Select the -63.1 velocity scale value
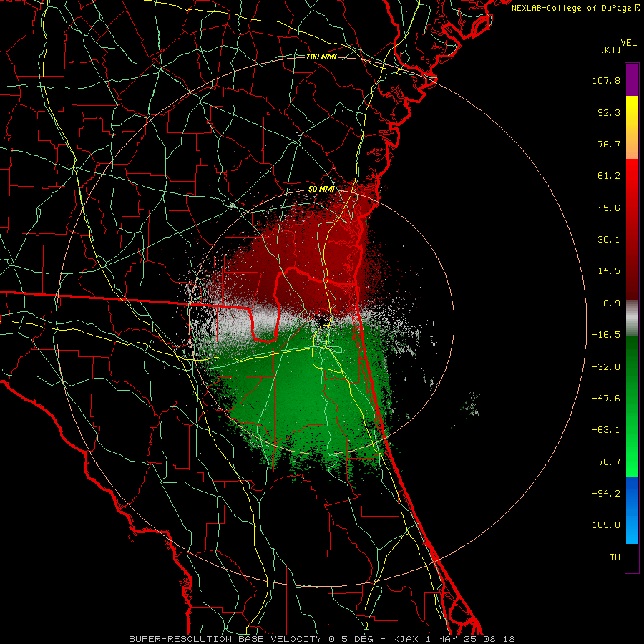 pyautogui.click(x=606, y=430)
